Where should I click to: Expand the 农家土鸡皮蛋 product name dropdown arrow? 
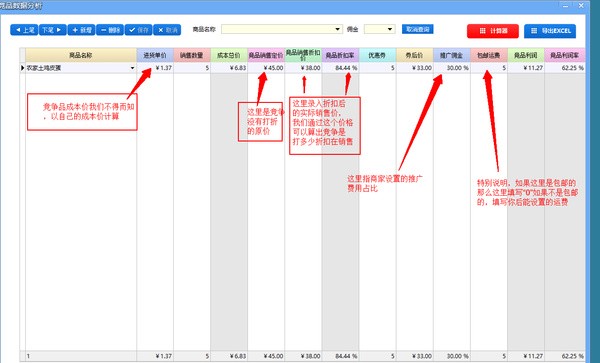[132, 68]
